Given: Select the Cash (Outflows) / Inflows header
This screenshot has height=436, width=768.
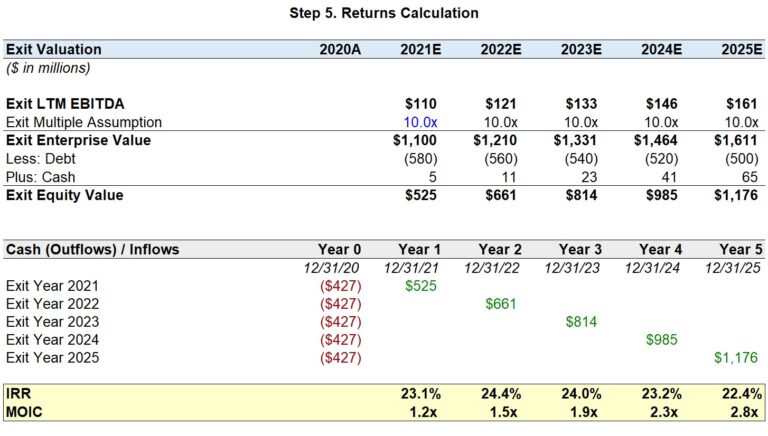Looking at the screenshot, I should [x=93, y=249].
